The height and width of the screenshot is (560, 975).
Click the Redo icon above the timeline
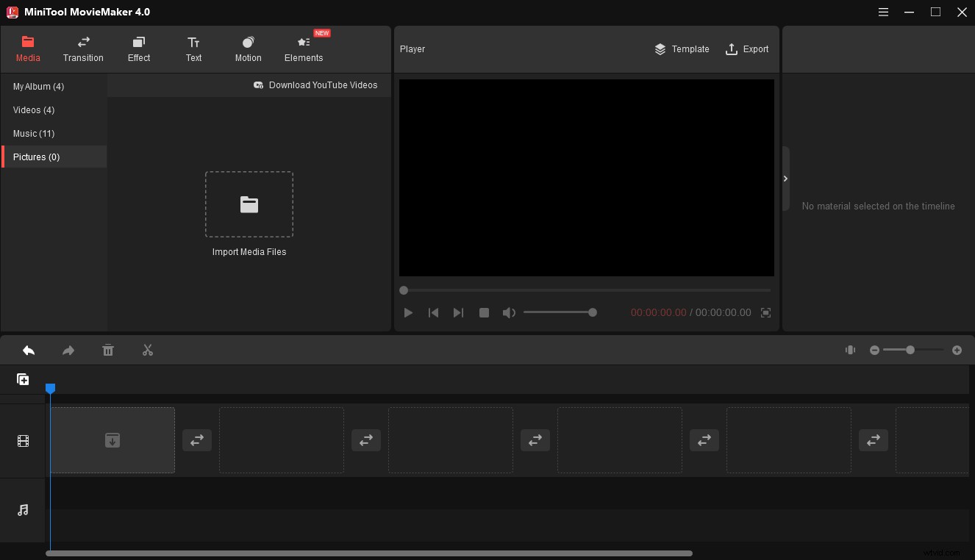pos(68,351)
